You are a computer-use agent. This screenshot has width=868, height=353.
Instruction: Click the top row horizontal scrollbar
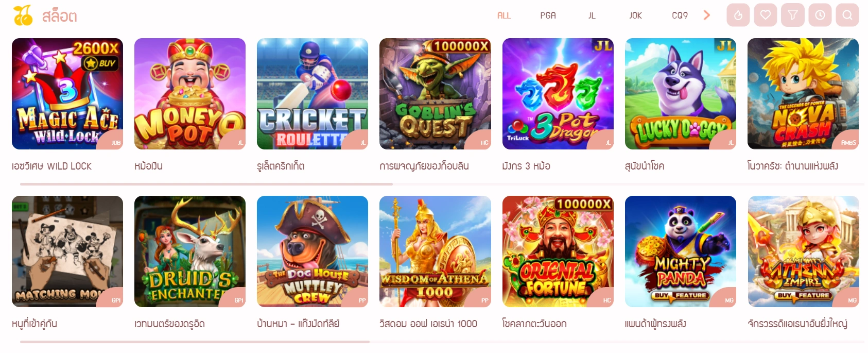[x=206, y=184]
